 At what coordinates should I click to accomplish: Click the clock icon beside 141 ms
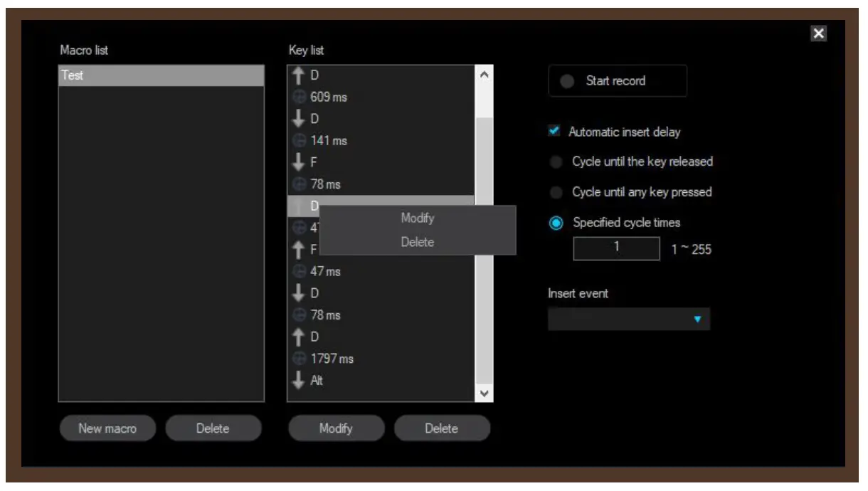click(299, 141)
